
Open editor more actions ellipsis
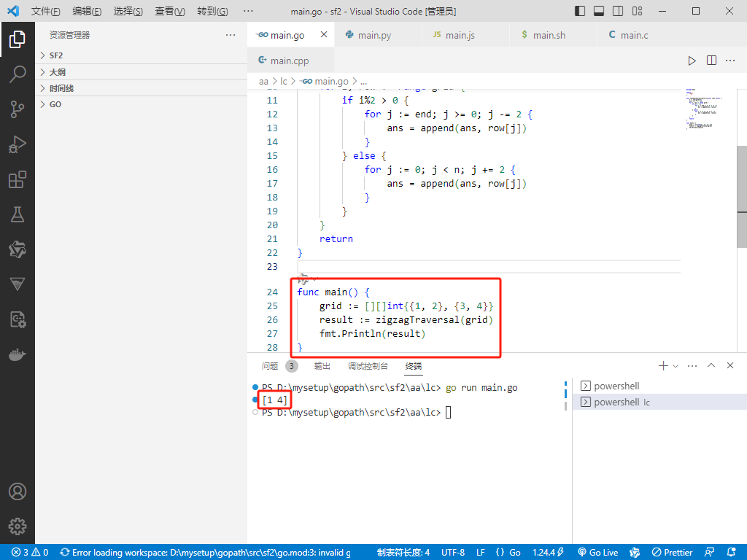[x=730, y=61]
